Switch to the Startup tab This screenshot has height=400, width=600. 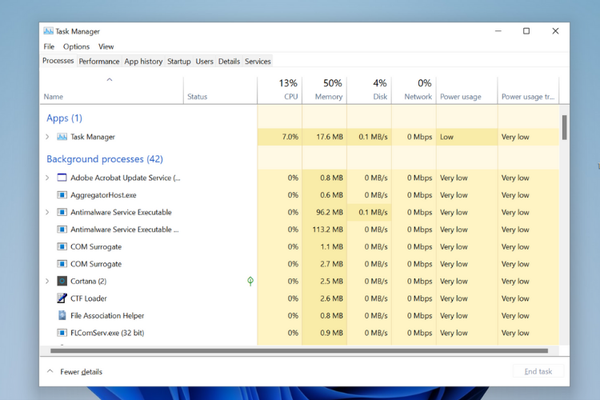tap(179, 61)
